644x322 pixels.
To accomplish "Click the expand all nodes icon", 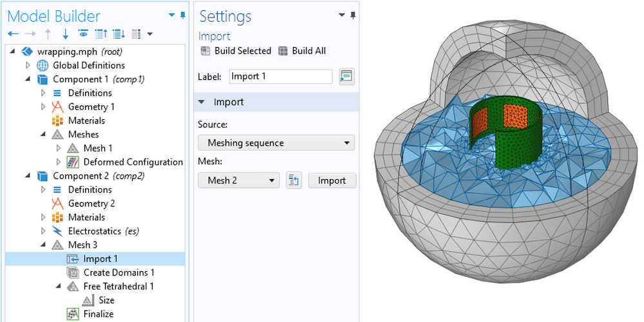I will 119,34.
